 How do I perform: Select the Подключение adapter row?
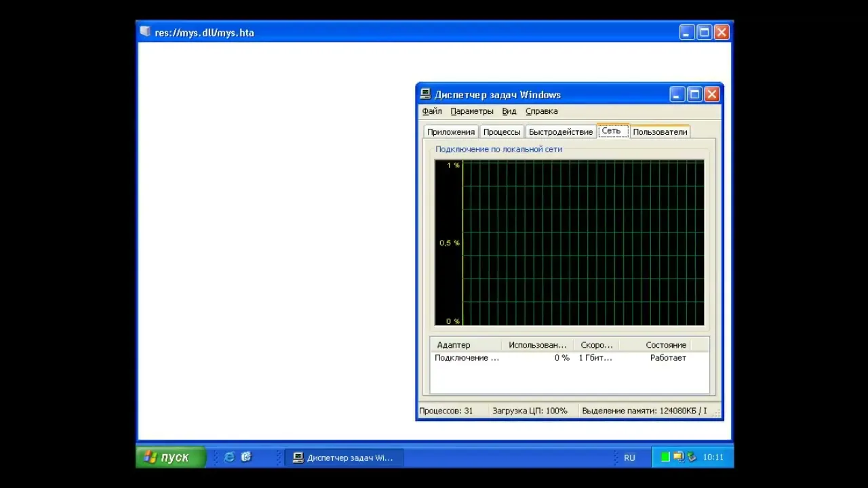click(x=570, y=358)
